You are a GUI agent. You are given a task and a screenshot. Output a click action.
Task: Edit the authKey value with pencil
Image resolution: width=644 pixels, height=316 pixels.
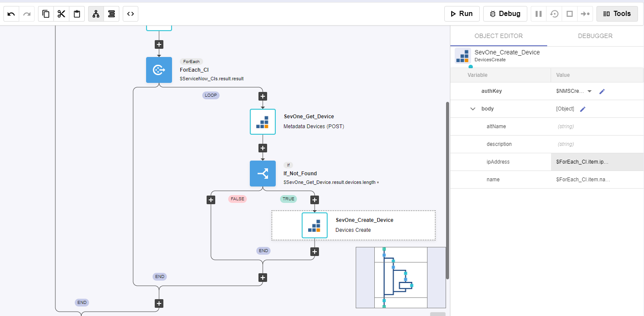click(x=602, y=92)
